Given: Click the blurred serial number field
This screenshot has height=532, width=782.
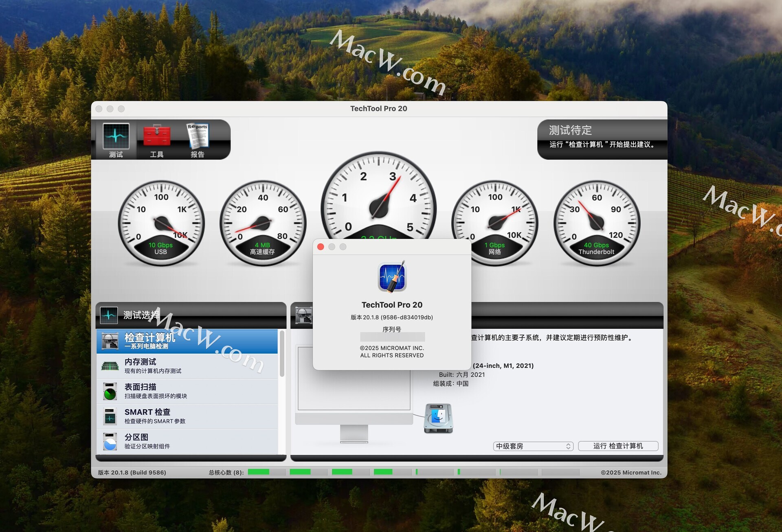Looking at the screenshot, I should (x=392, y=337).
